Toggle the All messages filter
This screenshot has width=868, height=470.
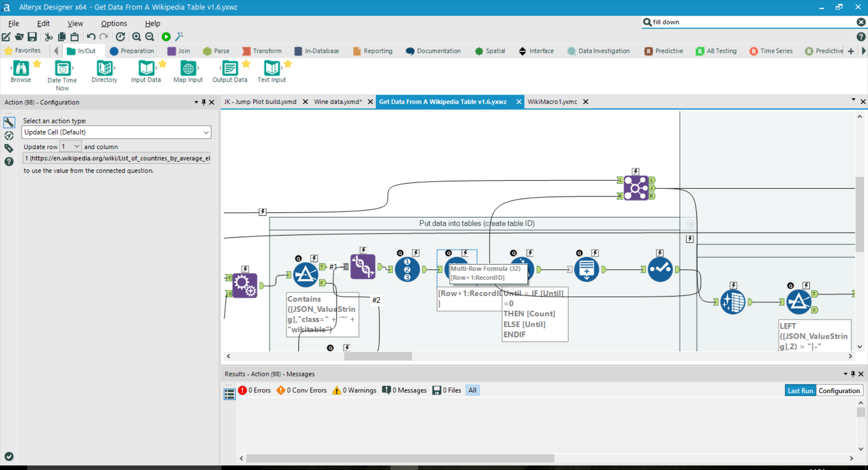[x=472, y=390]
